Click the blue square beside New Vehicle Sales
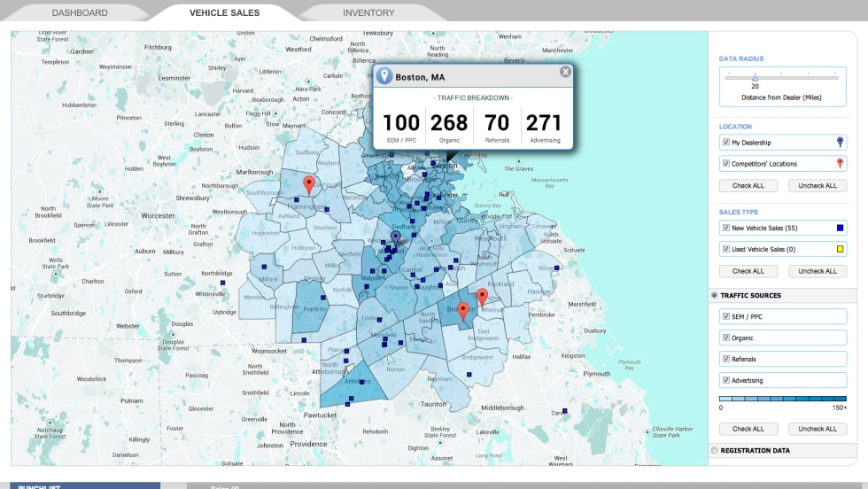 pos(840,228)
